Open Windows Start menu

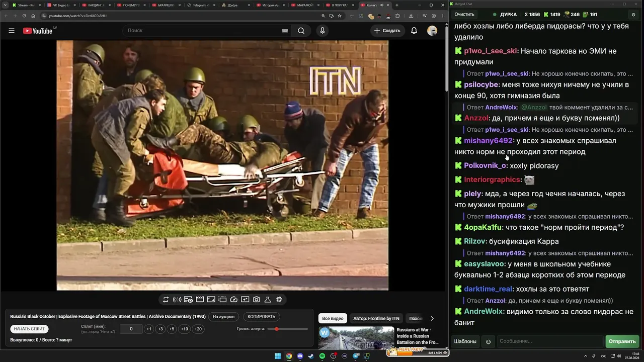click(x=277, y=356)
